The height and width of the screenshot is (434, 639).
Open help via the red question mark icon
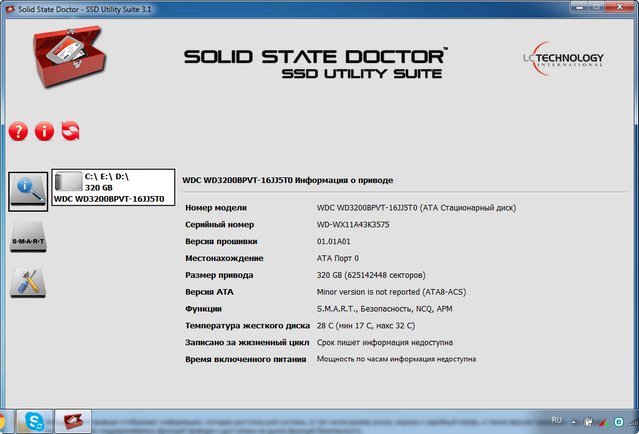point(18,131)
